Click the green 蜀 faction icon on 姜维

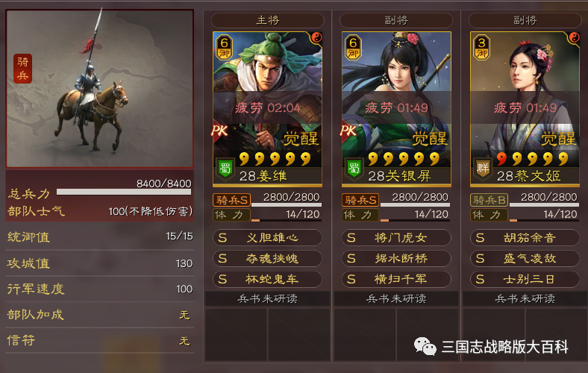point(225,169)
